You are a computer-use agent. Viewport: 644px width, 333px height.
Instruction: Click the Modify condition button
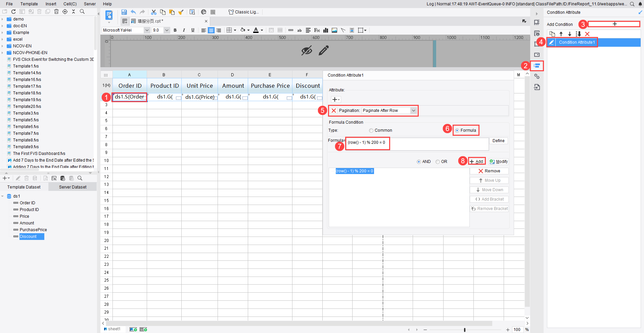499,162
